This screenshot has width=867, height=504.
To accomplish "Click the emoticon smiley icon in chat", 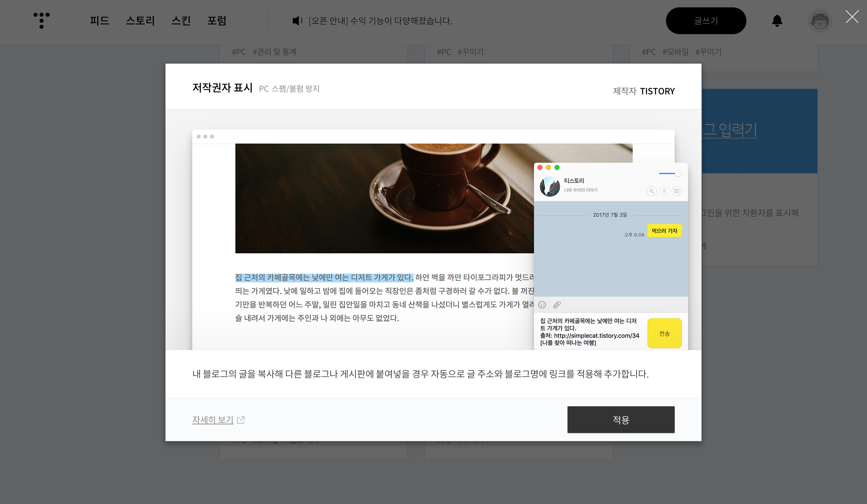I will [x=542, y=305].
